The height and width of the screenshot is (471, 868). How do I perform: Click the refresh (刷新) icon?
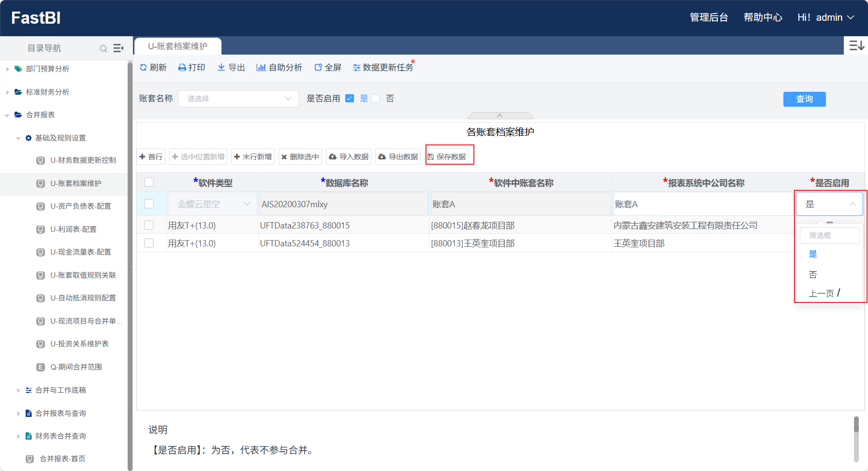tap(143, 68)
